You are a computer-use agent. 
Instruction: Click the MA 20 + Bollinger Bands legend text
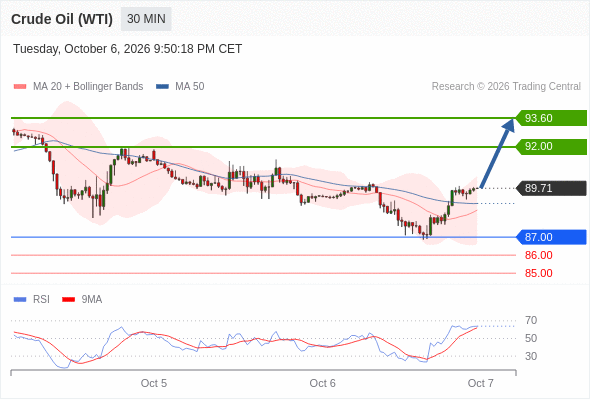point(88,87)
